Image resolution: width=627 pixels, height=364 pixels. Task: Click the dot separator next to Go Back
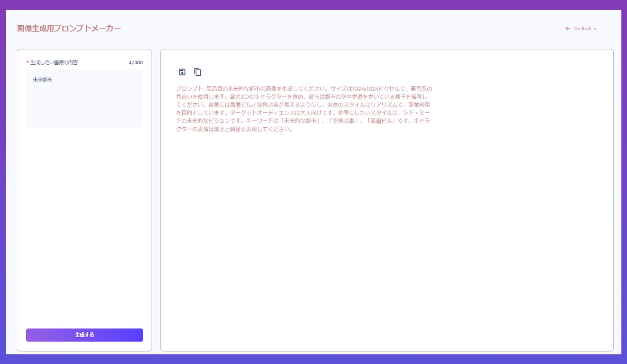(x=595, y=29)
